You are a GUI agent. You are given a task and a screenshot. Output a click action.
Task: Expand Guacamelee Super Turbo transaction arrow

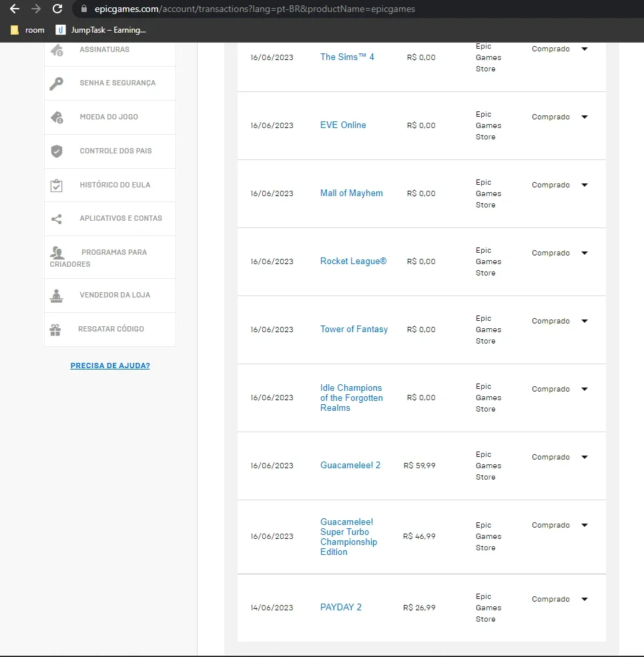click(x=585, y=525)
